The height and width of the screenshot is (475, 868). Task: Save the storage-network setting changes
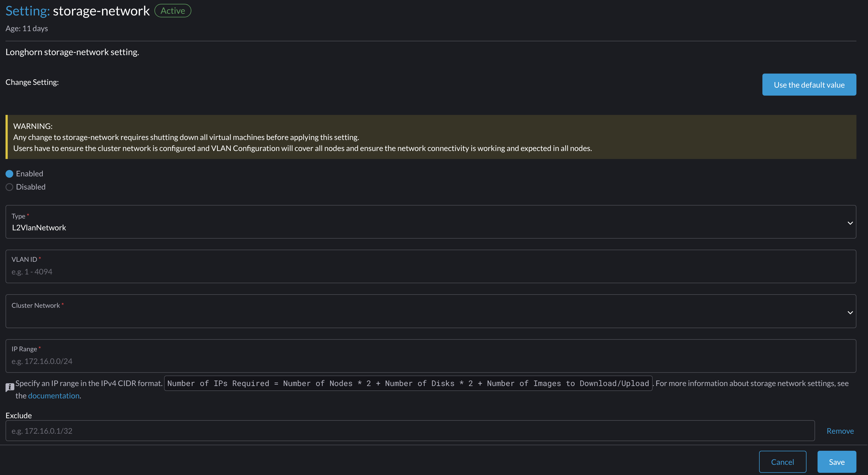837,461
